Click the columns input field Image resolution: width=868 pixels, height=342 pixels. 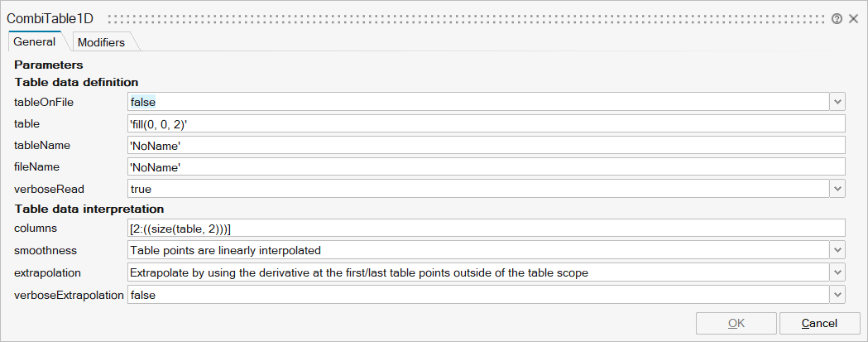485,228
